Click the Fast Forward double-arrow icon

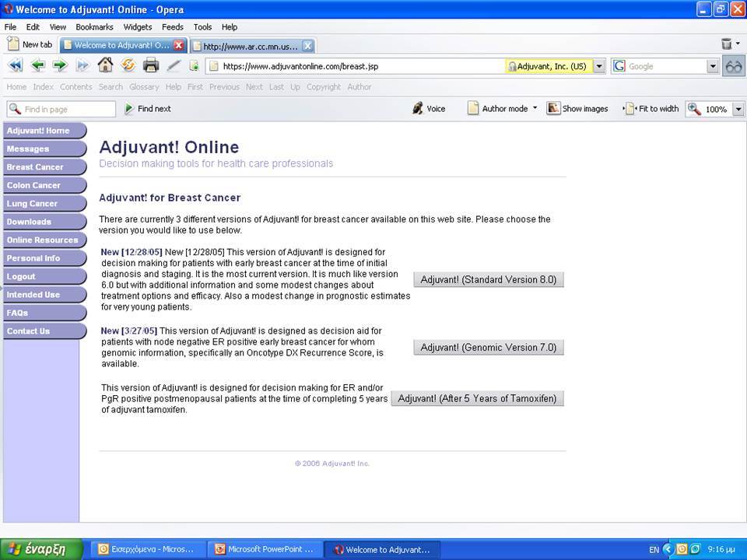pyautogui.click(x=82, y=65)
